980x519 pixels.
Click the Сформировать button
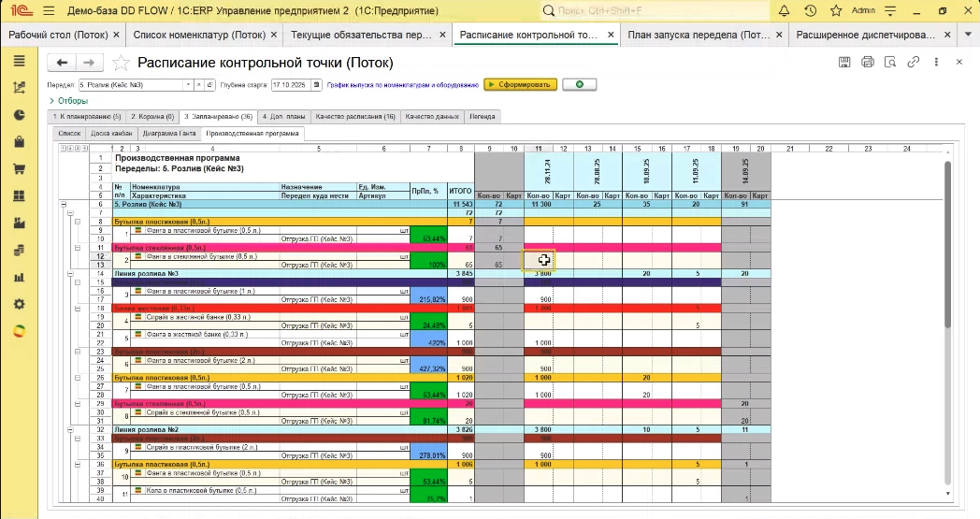pos(520,84)
